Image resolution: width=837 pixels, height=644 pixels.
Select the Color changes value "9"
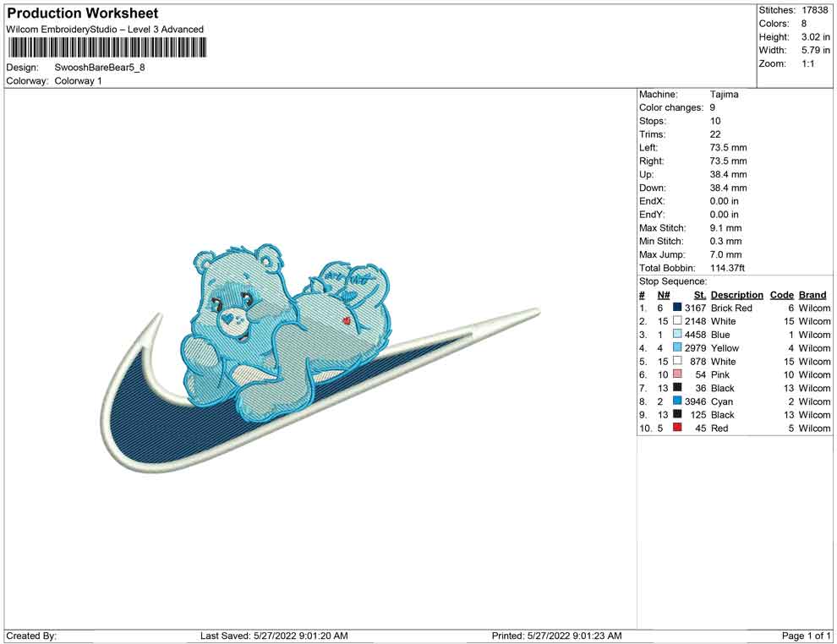click(713, 108)
